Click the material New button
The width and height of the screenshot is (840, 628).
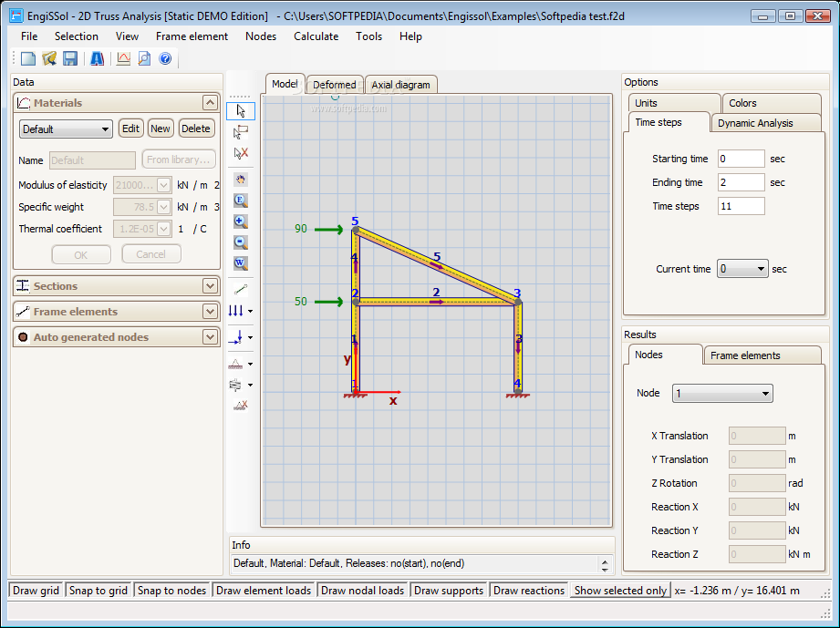point(161,129)
